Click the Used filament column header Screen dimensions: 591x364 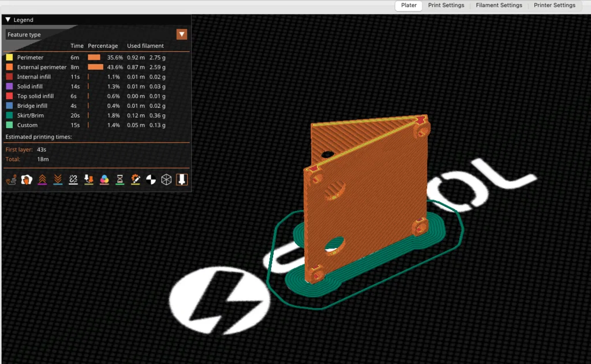(145, 46)
